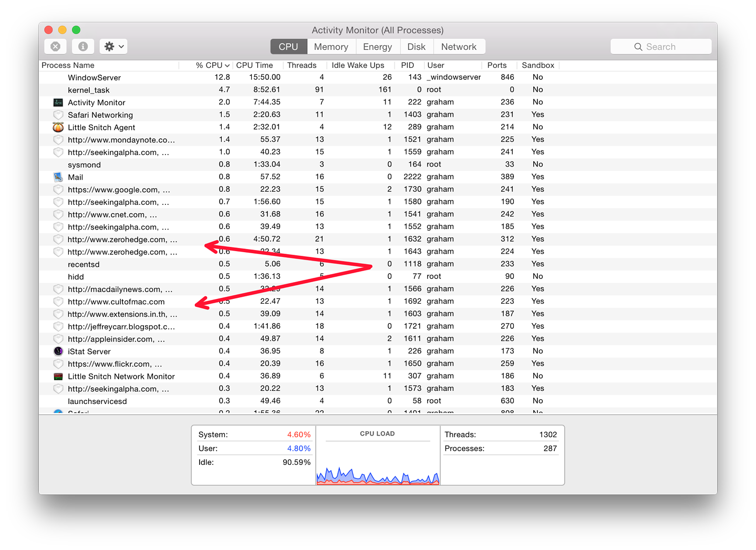Viewport: 756px width, 550px height.
Task: Click CPU Time 15:50.00 cell
Action: coord(264,77)
